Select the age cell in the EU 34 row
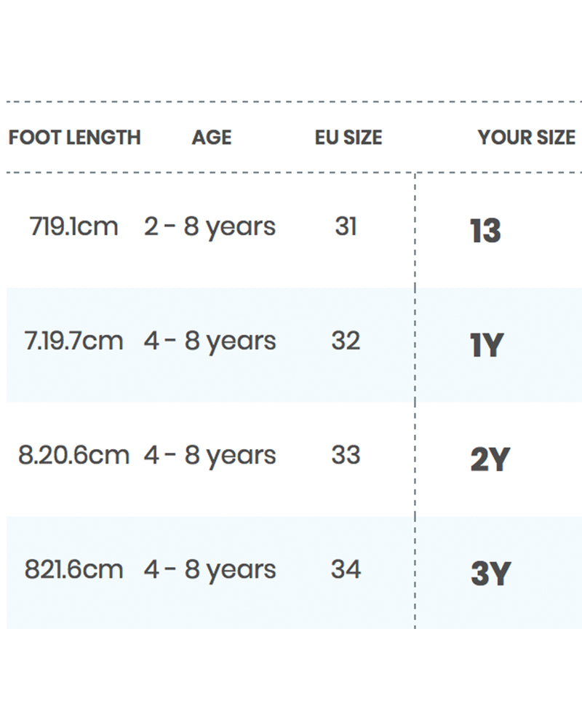This screenshot has width=582, height=728. (x=210, y=569)
